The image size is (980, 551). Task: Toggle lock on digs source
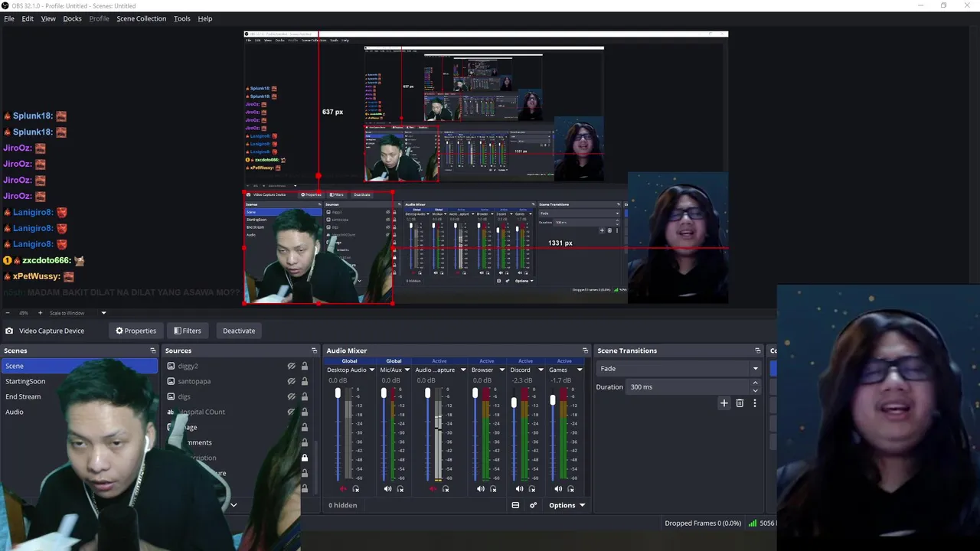pyautogui.click(x=304, y=396)
